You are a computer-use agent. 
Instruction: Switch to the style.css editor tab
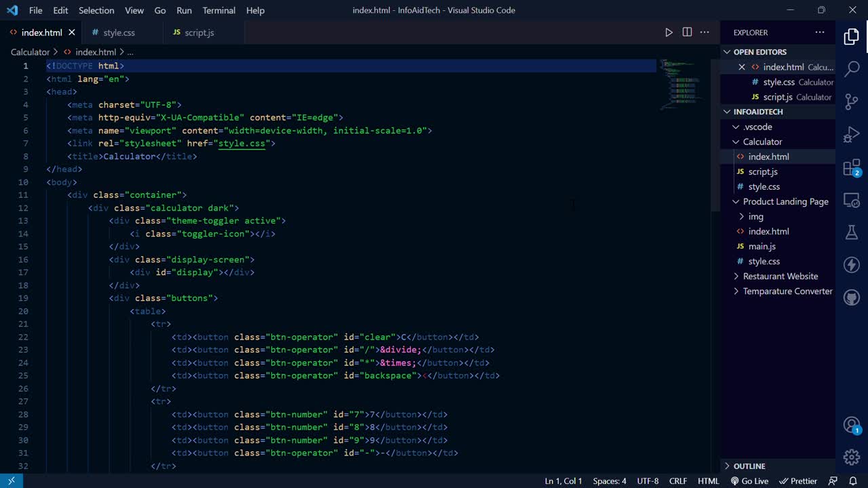point(119,33)
